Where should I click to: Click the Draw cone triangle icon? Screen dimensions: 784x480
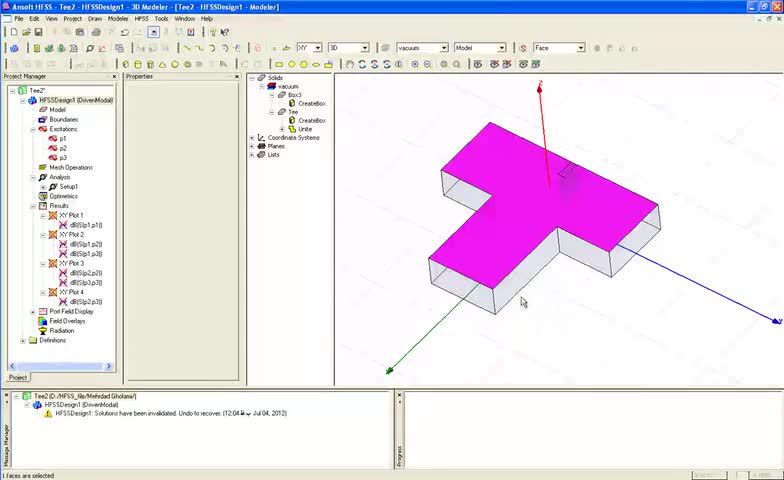pos(162,64)
